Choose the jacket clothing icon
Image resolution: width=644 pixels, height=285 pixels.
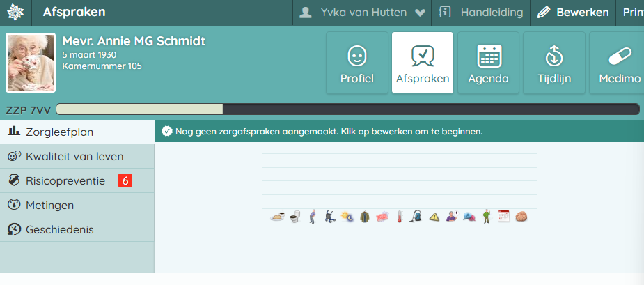[364, 217]
